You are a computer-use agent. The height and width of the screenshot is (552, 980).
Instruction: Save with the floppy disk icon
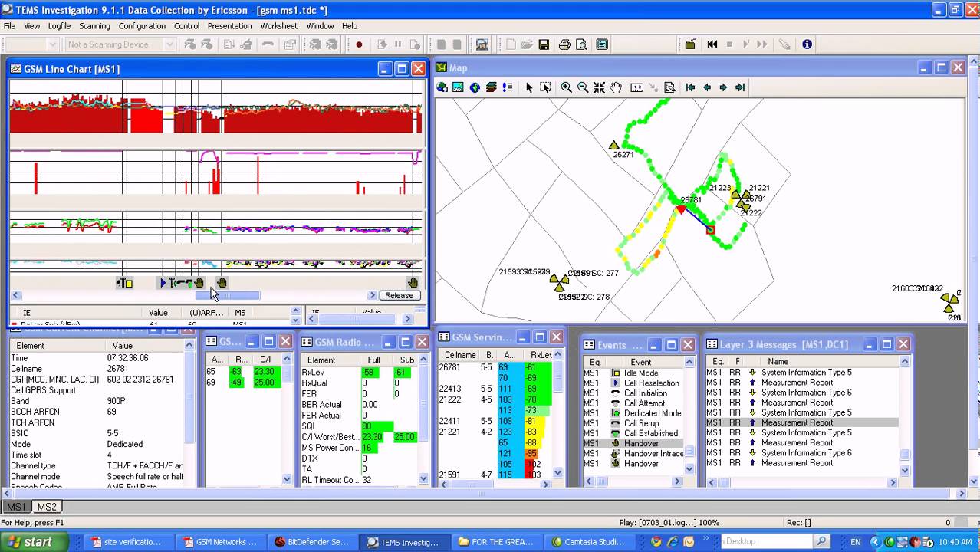(x=544, y=44)
